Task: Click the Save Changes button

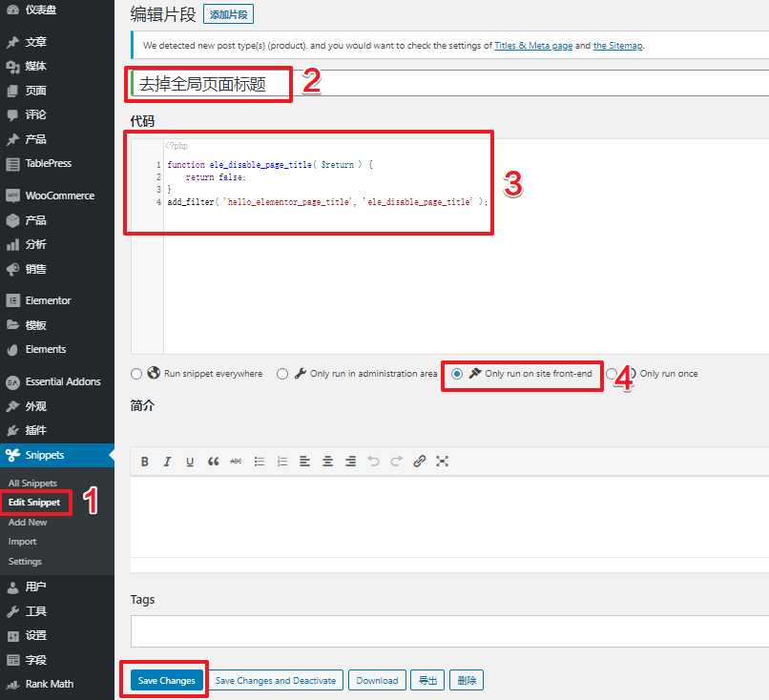Action: (x=167, y=680)
